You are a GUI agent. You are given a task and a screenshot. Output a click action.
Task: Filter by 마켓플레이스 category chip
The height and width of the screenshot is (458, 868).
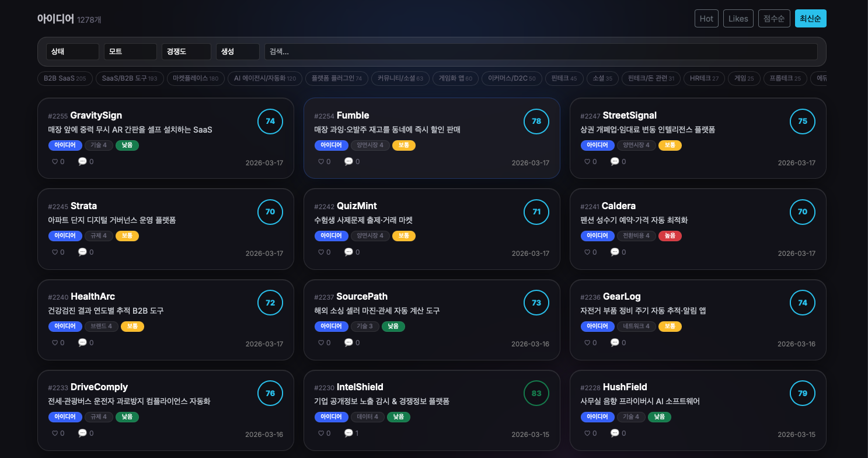196,78
